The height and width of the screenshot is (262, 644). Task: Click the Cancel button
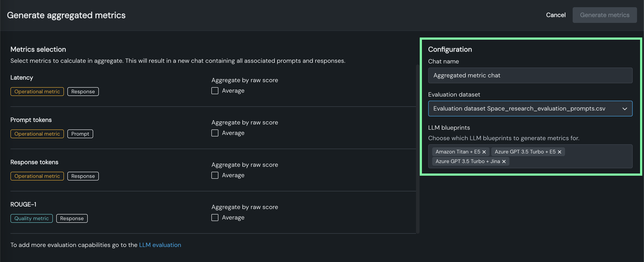pos(555,15)
